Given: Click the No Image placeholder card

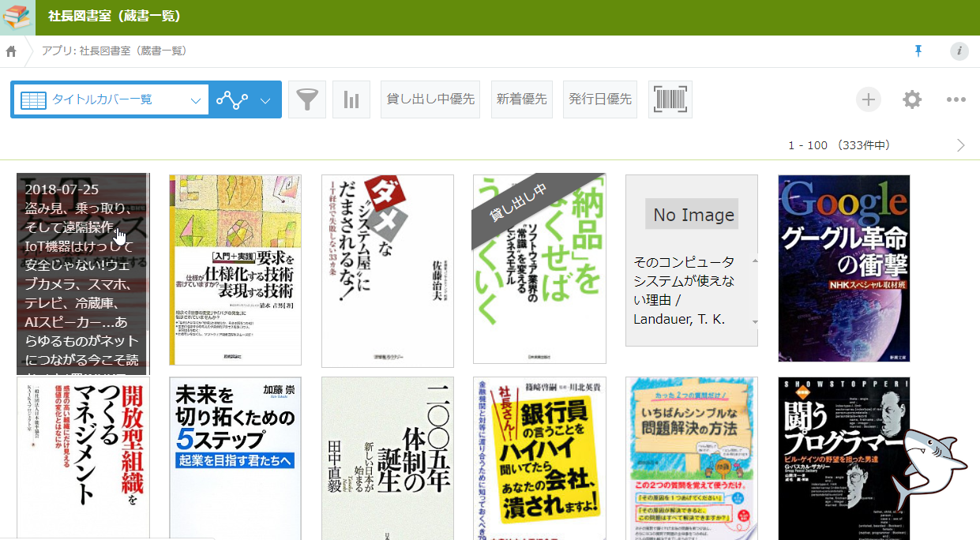Looking at the screenshot, I should (x=692, y=261).
